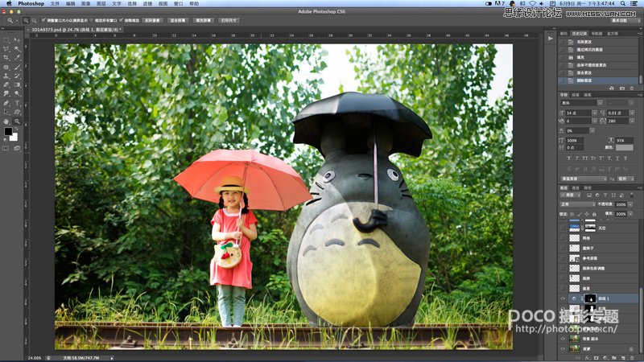Image resolution: width=644 pixels, height=362 pixels.
Task: Click the background color swatch
Action: (14, 138)
